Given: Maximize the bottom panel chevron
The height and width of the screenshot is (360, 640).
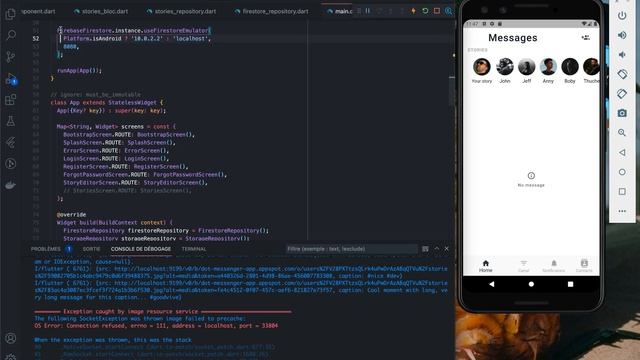Looking at the screenshot, I should [x=437, y=248].
